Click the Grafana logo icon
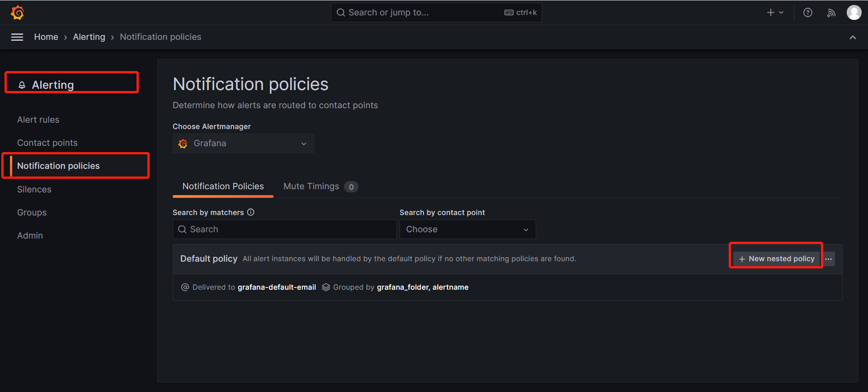The height and width of the screenshot is (392, 868). (17, 13)
